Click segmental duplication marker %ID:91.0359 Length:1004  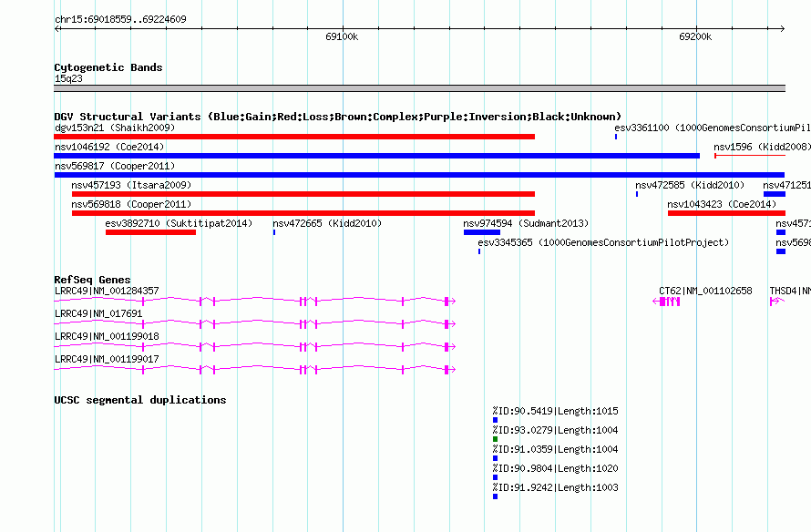click(495, 458)
